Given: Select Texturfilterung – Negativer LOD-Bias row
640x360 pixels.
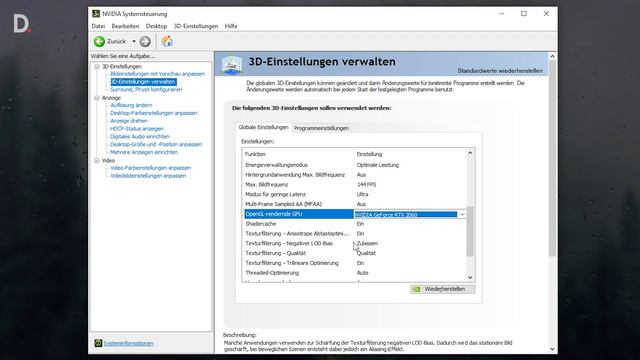Looking at the screenshot, I should point(355,243).
